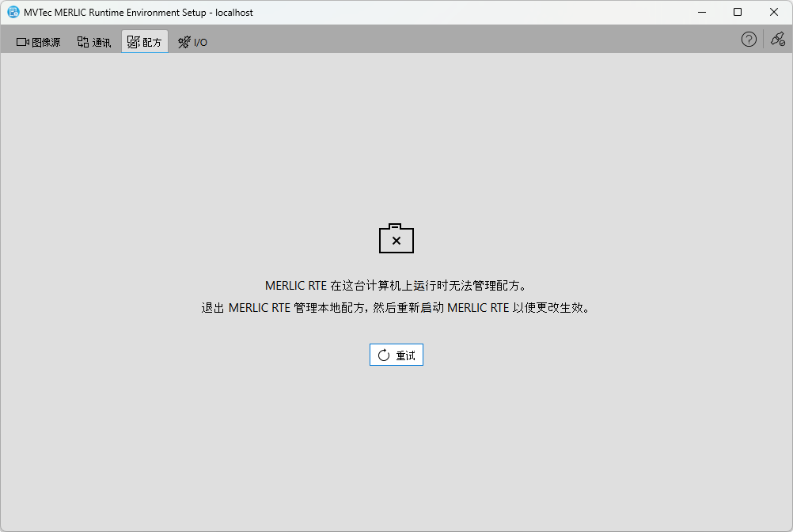Minimize the MERLIC Setup window

pos(702,12)
